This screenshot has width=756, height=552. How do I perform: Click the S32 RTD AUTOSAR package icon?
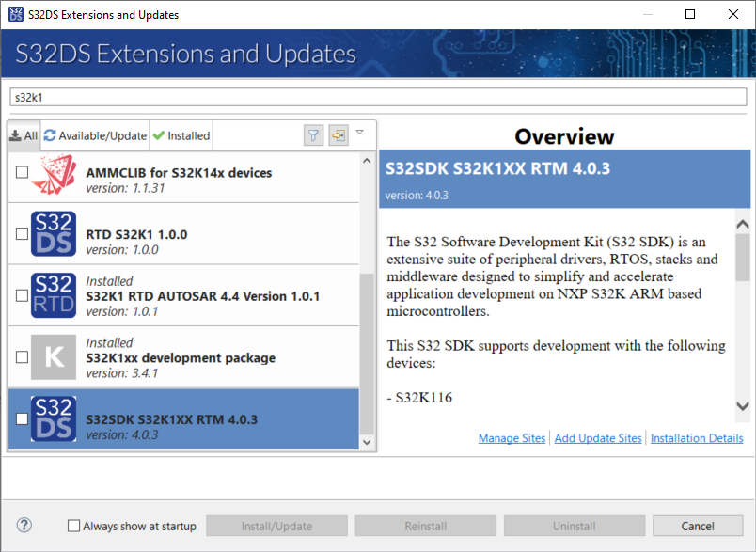(54, 295)
